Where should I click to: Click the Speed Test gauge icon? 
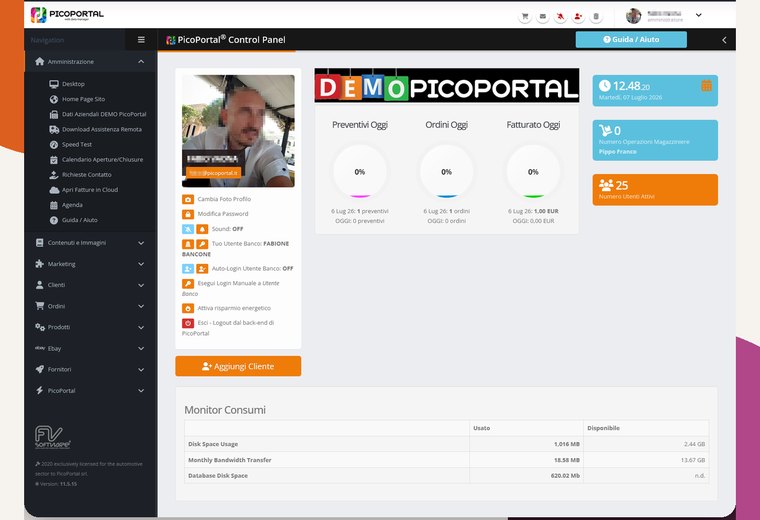pos(54,144)
